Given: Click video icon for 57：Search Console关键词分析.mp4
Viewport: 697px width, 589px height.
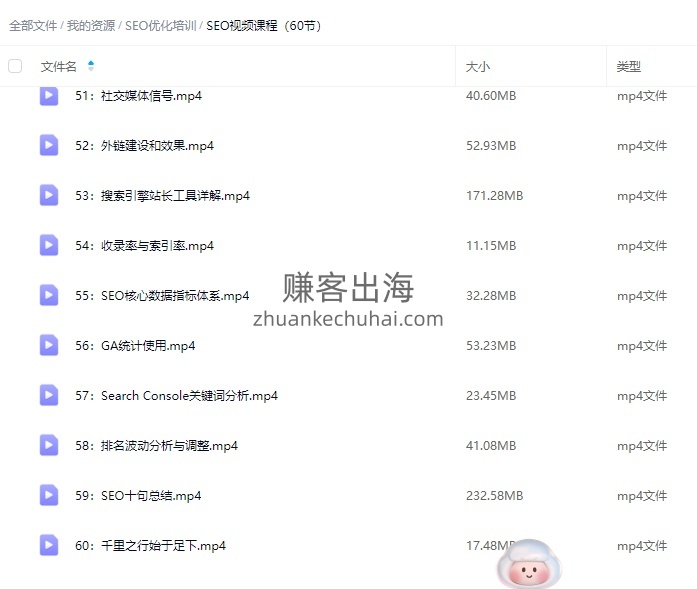Looking at the screenshot, I should pyautogui.click(x=49, y=396).
